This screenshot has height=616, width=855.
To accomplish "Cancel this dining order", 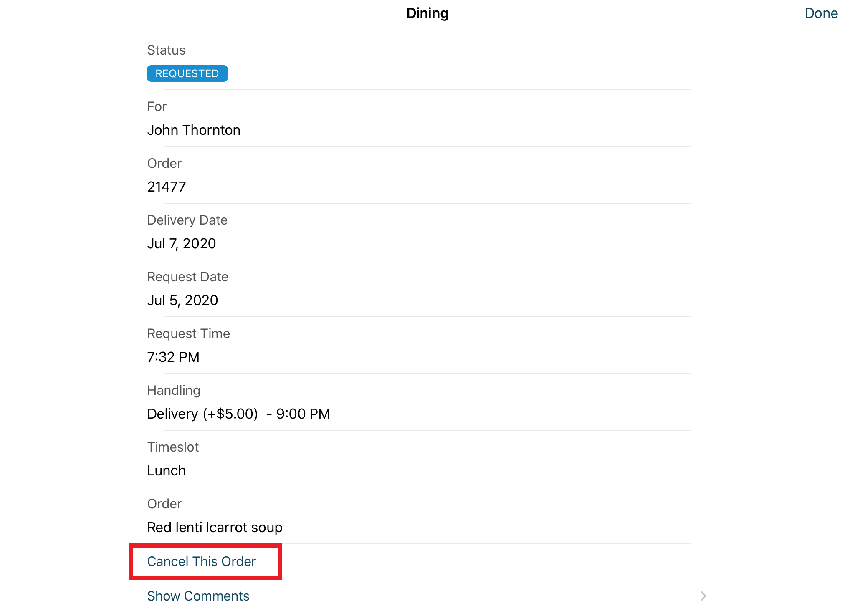I will click(x=202, y=561).
